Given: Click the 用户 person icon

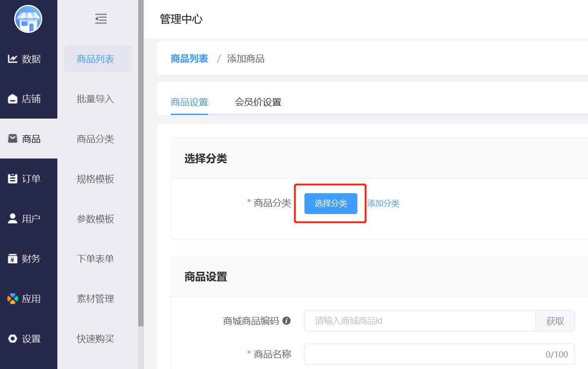Looking at the screenshot, I should [x=12, y=218].
